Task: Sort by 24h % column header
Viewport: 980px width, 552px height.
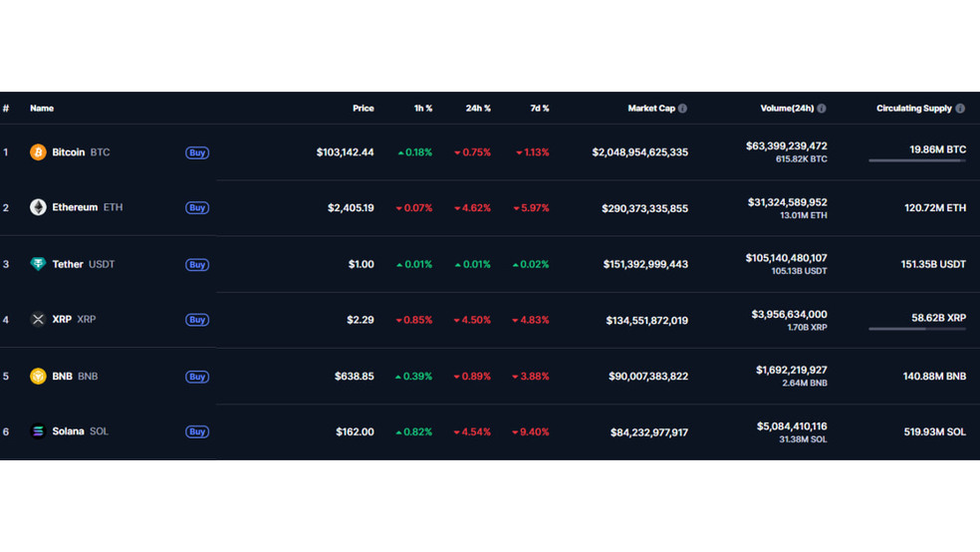Action: coord(478,109)
